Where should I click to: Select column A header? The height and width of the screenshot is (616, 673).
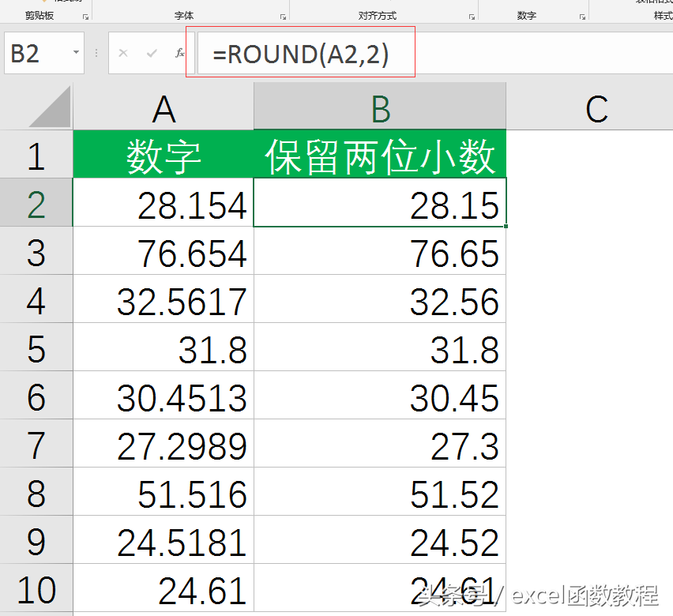[x=164, y=107]
